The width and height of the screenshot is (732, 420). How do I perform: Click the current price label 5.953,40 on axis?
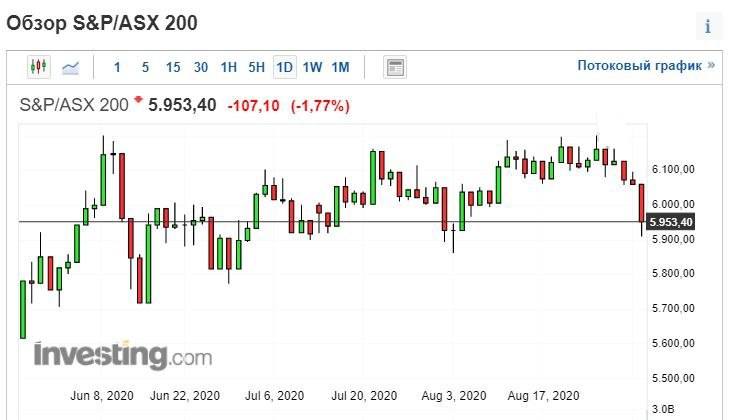[x=670, y=222]
